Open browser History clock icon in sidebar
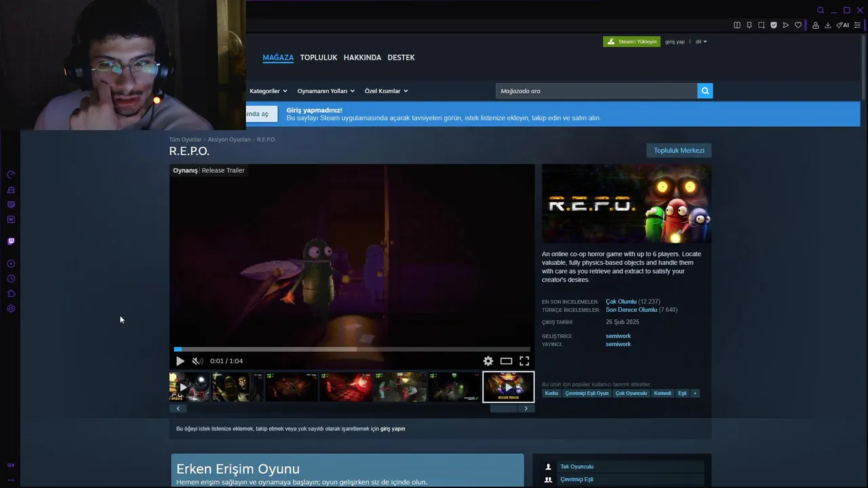This screenshot has width=868, height=488. pyautogui.click(x=11, y=279)
